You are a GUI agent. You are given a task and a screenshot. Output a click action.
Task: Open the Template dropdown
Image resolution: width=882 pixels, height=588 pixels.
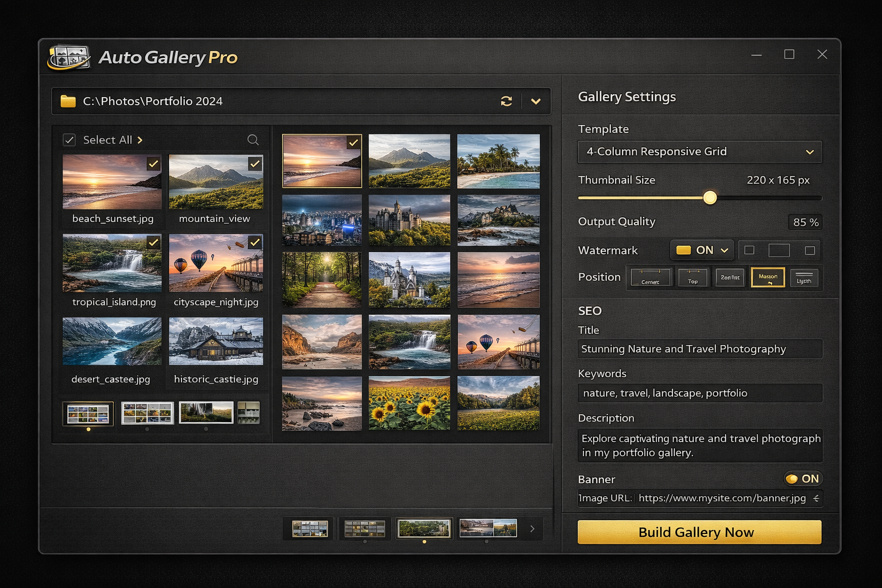pos(699,152)
